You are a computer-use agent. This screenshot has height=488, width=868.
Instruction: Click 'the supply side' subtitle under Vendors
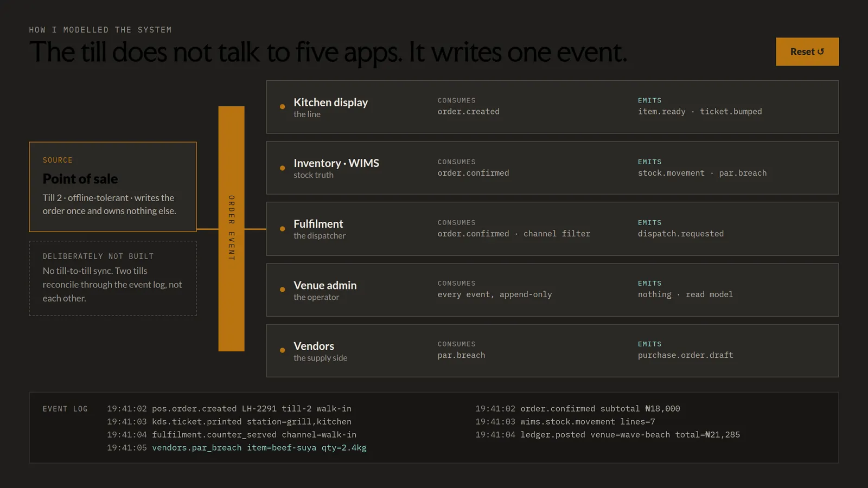[321, 358]
